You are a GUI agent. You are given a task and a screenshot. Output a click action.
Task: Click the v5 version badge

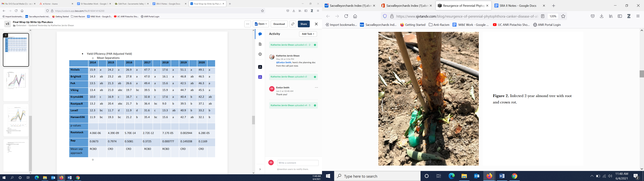pos(8,24)
